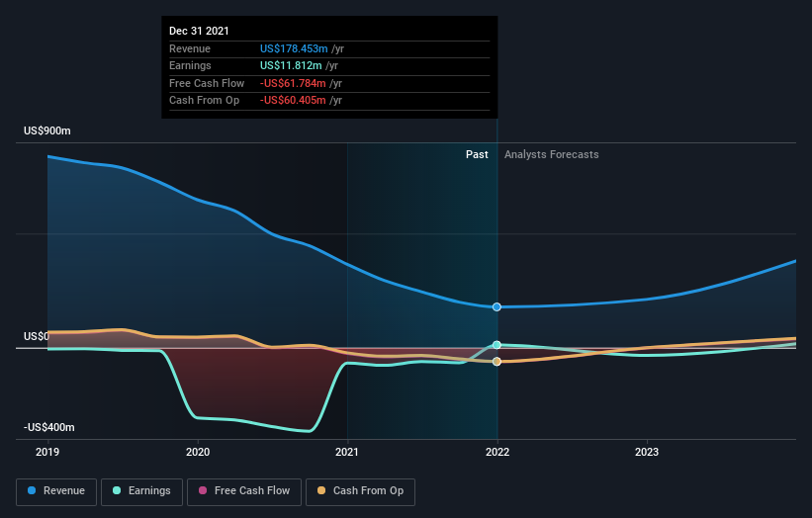Toggle the Earnings legend button
This screenshot has height=518, width=812.
(x=141, y=491)
